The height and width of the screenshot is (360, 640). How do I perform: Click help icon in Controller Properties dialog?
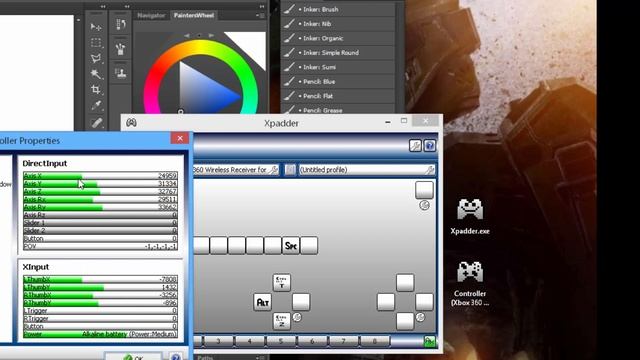[176, 357]
